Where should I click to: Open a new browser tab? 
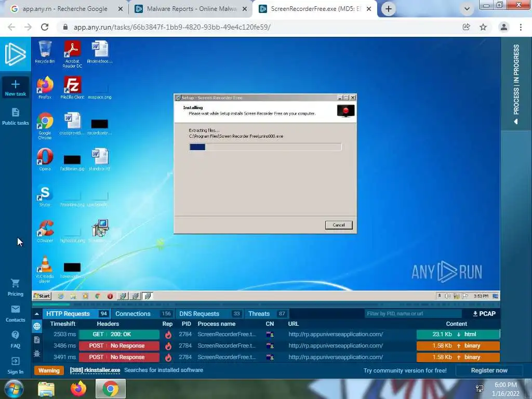click(389, 9)
